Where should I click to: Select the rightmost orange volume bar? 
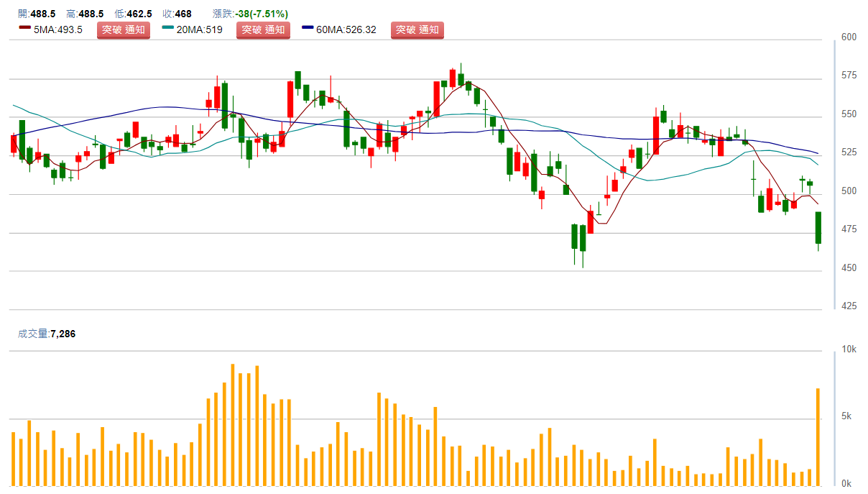click(x=818, y=436)
